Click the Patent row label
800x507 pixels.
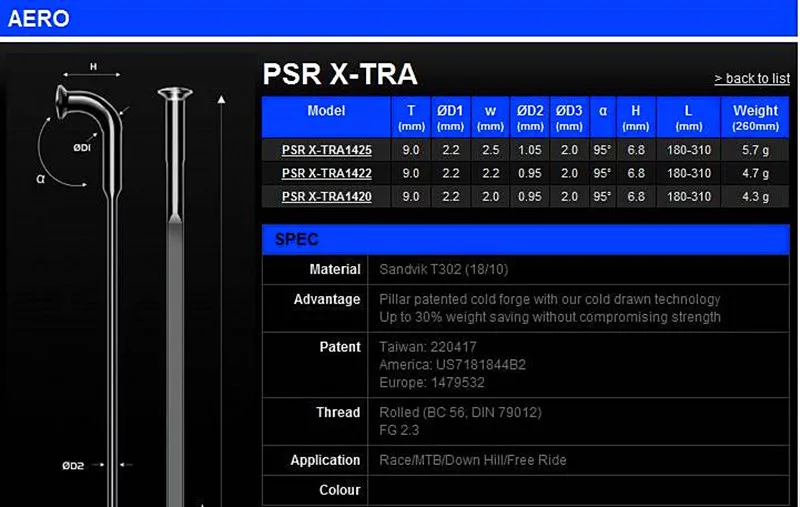click(x=340, y=347)
